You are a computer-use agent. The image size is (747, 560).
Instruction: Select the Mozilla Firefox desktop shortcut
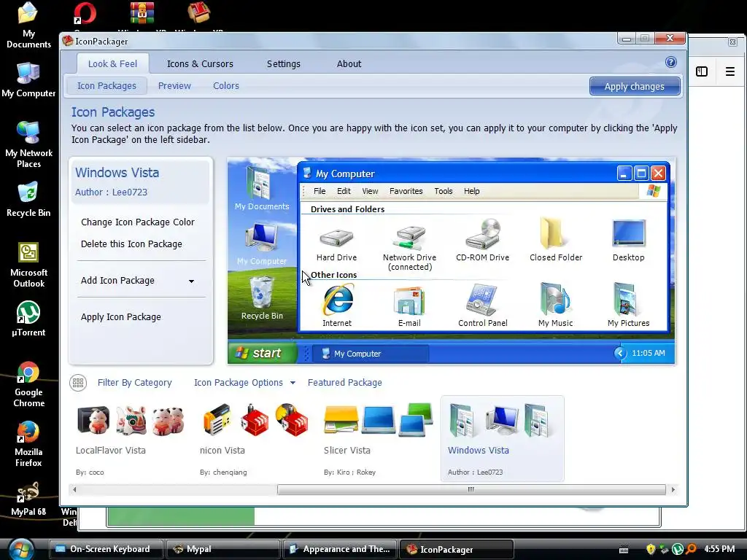(x=28, y=444)
